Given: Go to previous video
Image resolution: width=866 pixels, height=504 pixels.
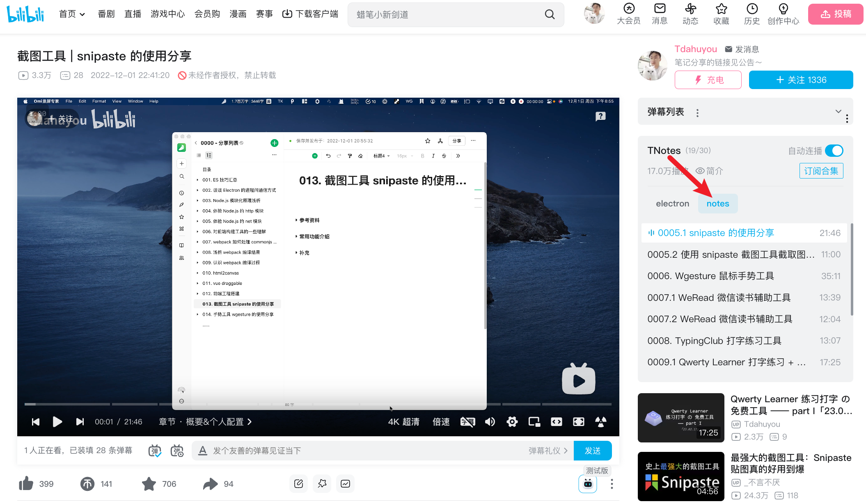Looking at the screenshot, I should pos(36,422).
